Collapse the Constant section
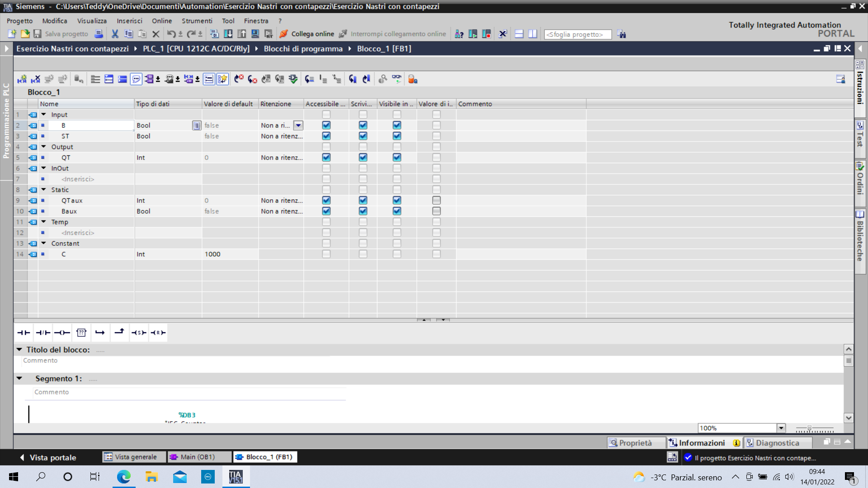The image size is (868, 488). [x=44, y=243]
